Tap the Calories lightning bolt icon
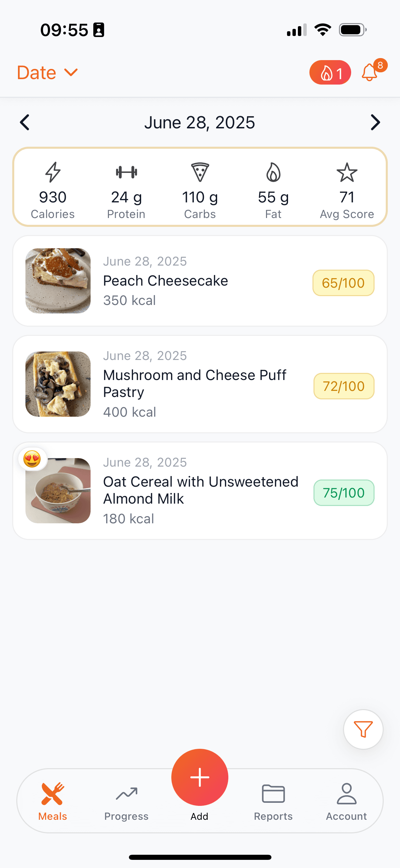 tap(53, 172)
